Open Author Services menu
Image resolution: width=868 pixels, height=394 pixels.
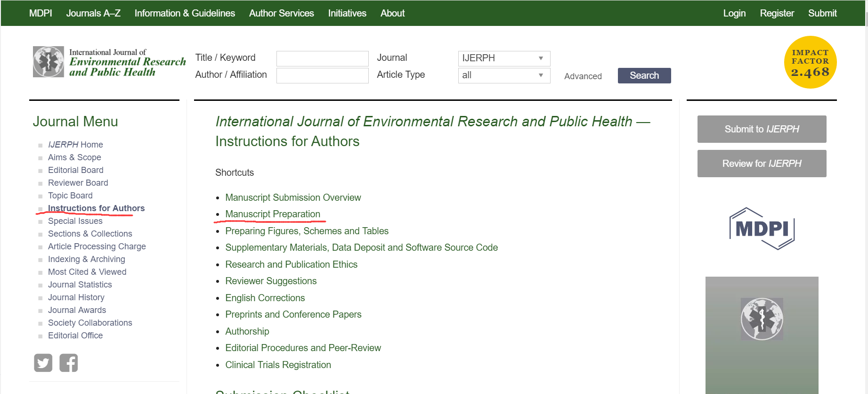(282, 13)
